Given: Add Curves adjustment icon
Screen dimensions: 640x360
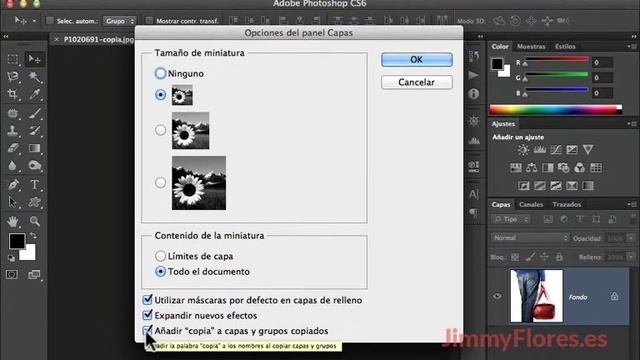Looking at the screenshot, I should (556, 150).
